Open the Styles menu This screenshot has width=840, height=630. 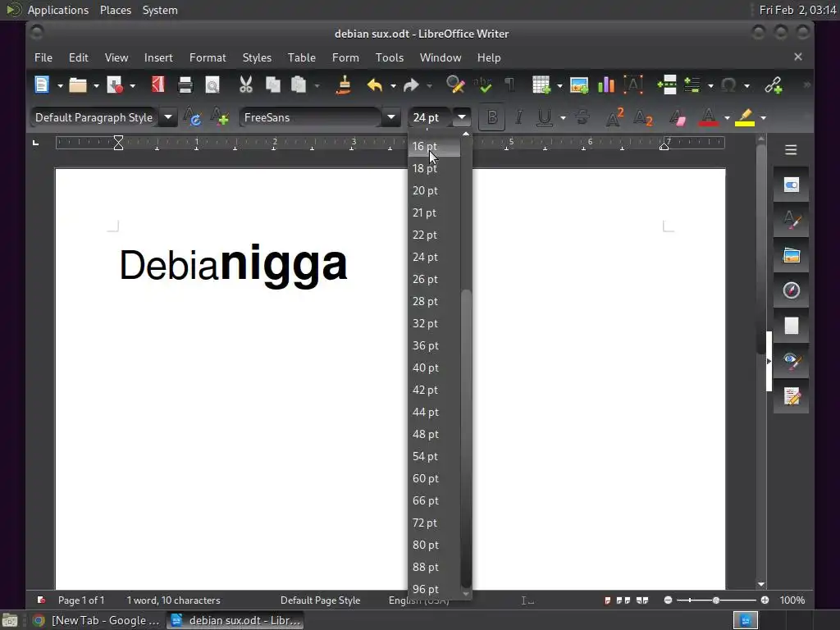click(257, 57)
